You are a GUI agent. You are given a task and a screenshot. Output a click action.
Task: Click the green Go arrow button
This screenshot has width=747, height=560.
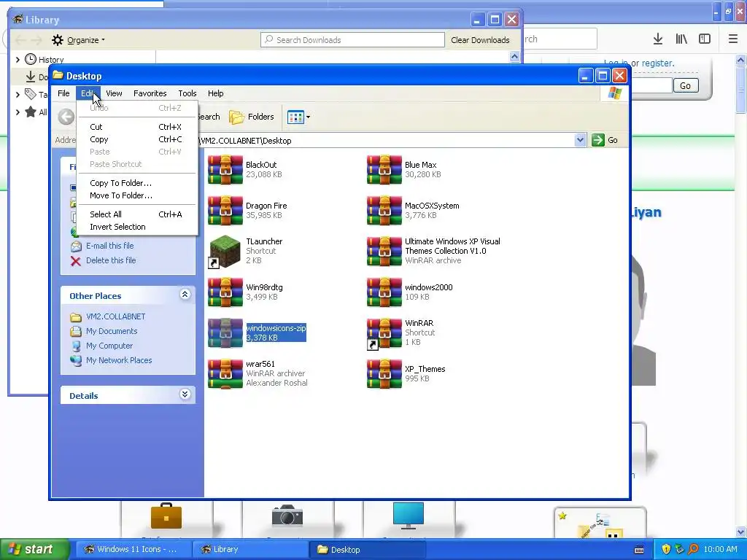598,140
